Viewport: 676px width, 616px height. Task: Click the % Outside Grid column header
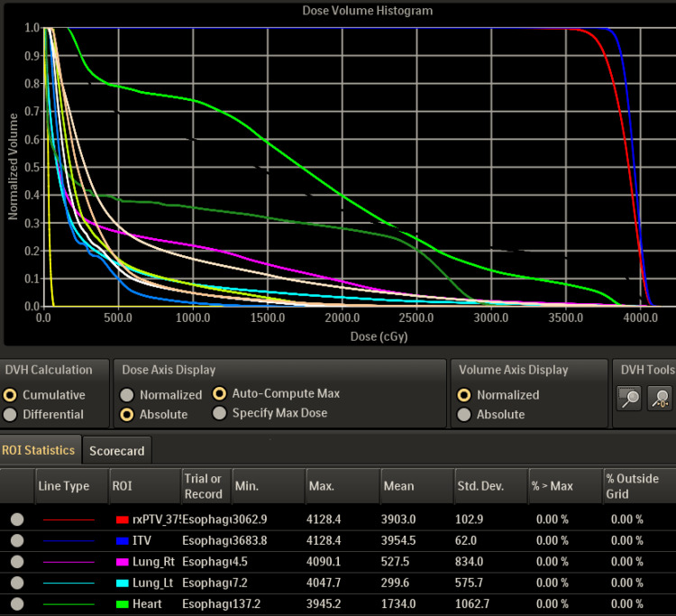tap(639, 486)
